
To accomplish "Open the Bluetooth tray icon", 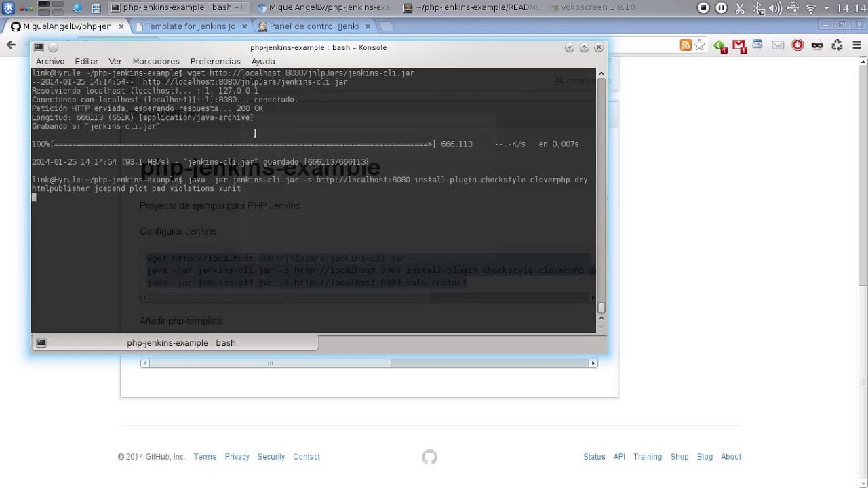I will click(x=757, y=8).
